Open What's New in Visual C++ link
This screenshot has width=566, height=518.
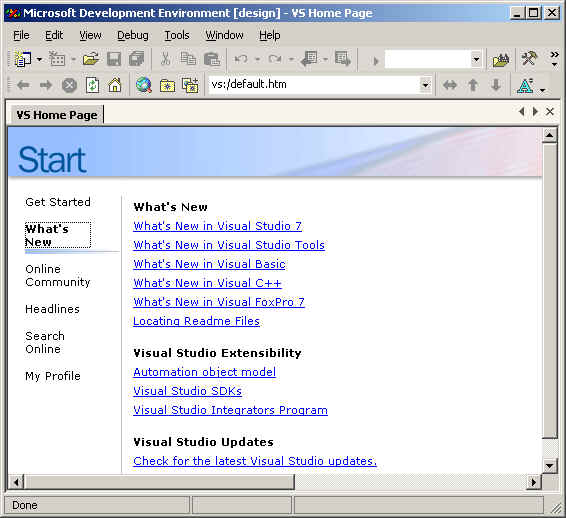[x=207, y=283]
